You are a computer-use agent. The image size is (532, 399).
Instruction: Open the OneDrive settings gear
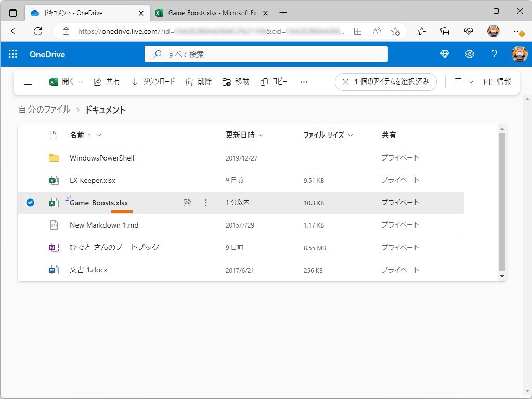pos(469,54)
